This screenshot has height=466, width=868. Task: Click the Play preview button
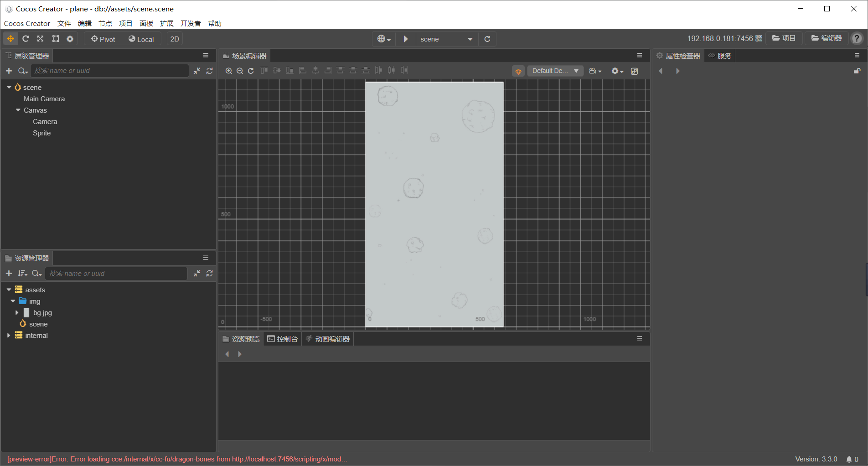[x=405, y=39]
